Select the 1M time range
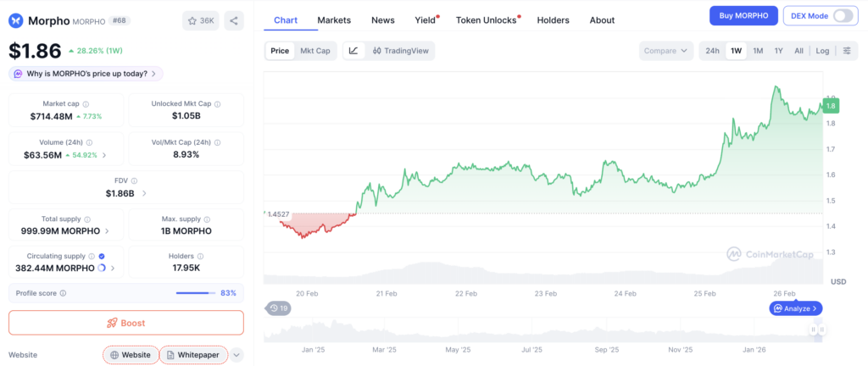The height and width of the screenshot is (366, 868). point(758,51)
